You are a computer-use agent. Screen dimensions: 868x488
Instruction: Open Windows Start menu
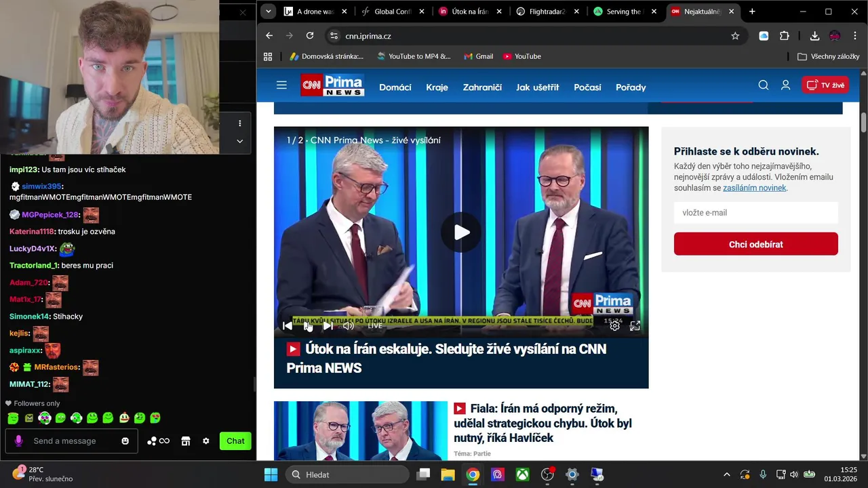[271, 474]
